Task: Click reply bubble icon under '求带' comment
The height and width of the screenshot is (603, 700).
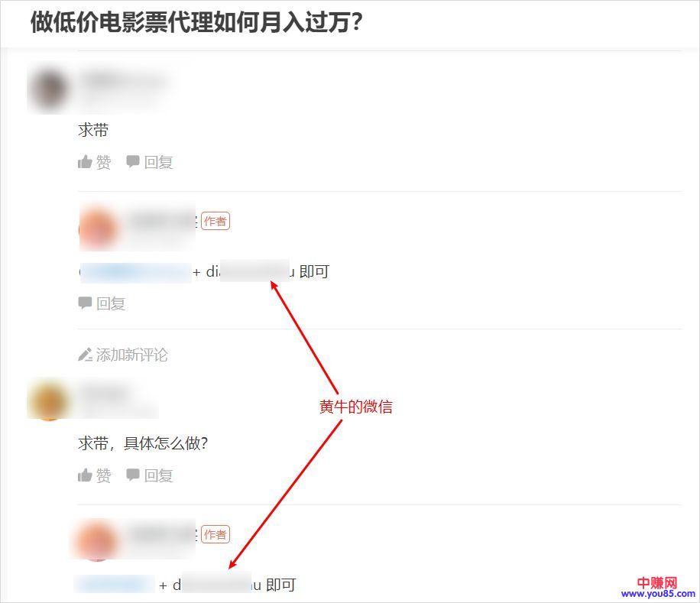Action: click(x=133, y=161)
